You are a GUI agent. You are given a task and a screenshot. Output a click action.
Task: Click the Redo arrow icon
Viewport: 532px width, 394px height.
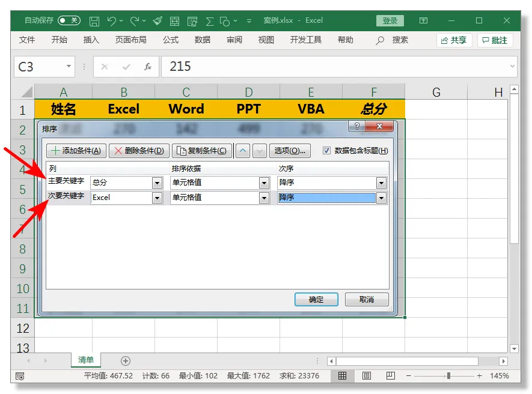[x=135, y=20]
